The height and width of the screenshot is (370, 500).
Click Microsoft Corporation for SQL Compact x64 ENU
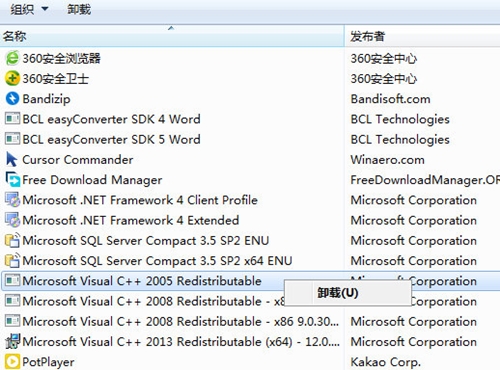tap(414, 261)
